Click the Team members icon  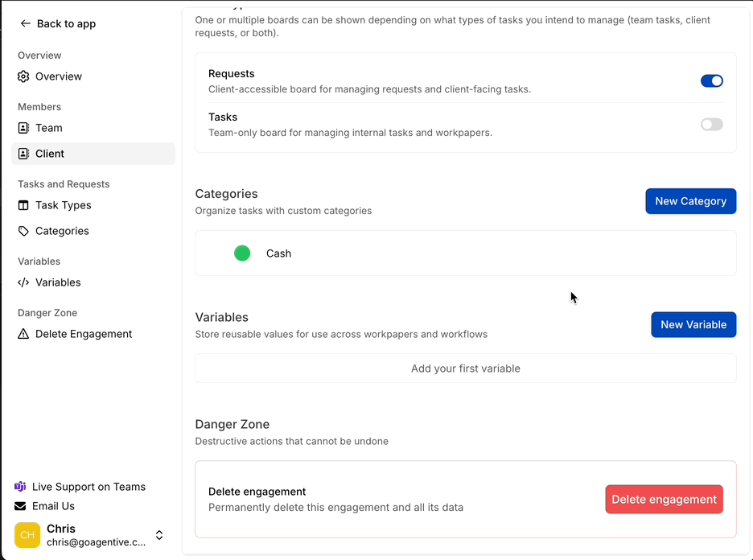25,128
